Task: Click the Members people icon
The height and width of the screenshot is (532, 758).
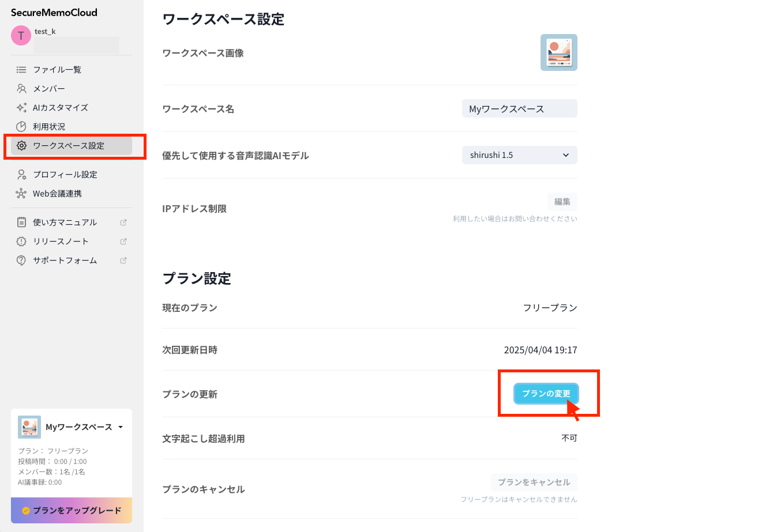Action: coord(21,89)
